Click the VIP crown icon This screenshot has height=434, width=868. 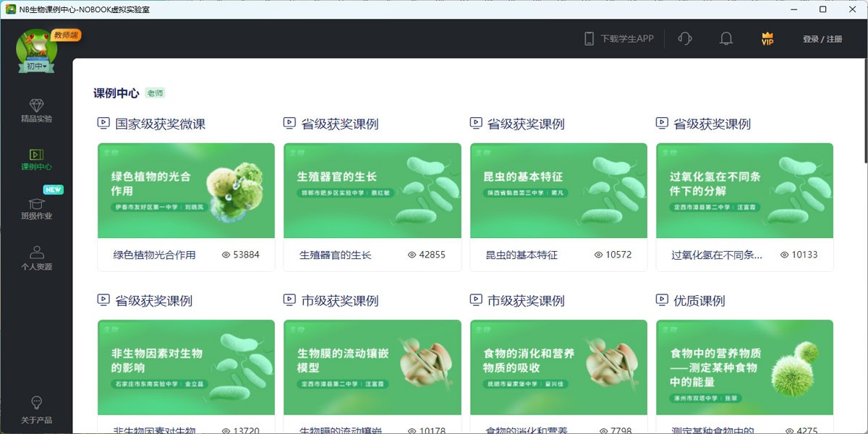[x=767, y=39]
